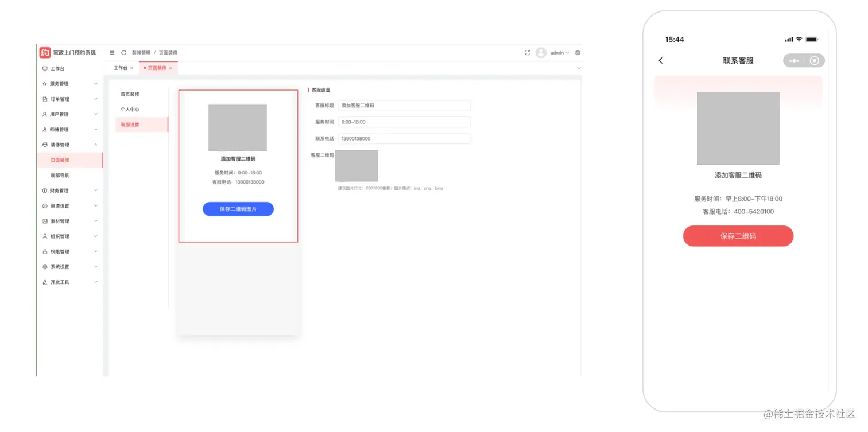Screen dimensions: 868x432
Task: Toggle fullscreen icon in admin header
Action: tap(527, 52)
